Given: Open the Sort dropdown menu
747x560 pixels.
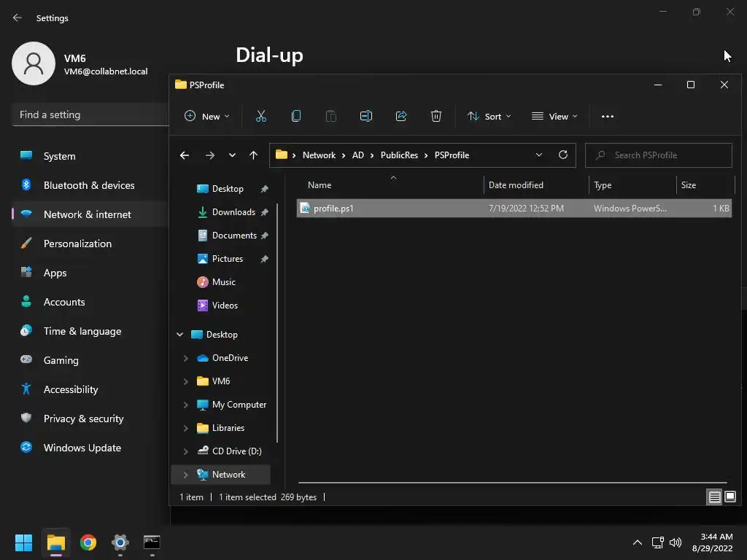Looking at the screenshot, I should click(489, 116).
